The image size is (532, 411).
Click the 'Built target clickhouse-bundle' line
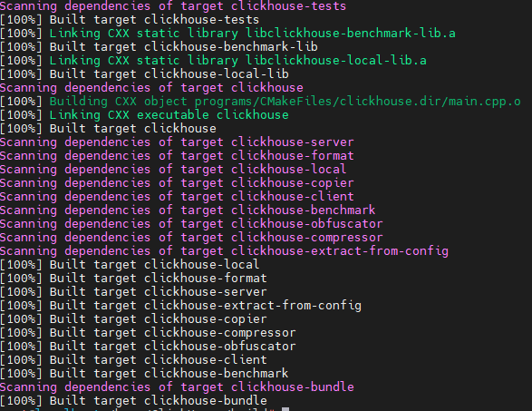point(133,401)
